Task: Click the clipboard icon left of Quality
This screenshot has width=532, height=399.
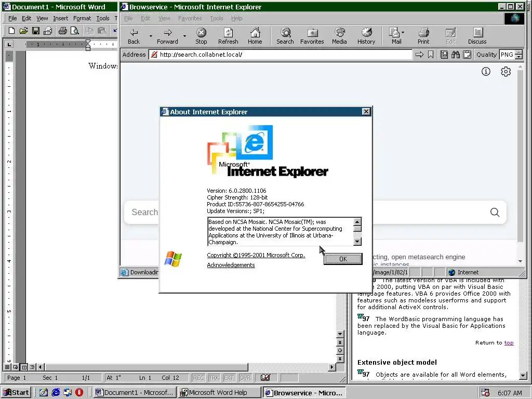Action: [x=467, y=55]
